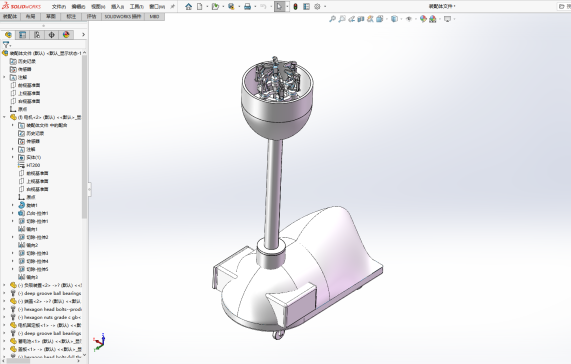Toggle the pin icon beside the menu bar
Image resolution: width=571 pixels, height=364 pixels.
point(173,7)
